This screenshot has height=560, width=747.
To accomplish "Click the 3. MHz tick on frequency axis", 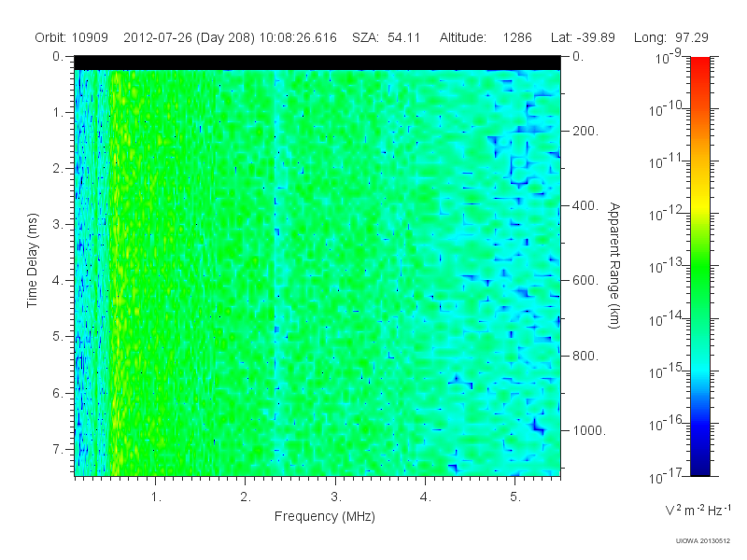I will click(x=336, y=497).
